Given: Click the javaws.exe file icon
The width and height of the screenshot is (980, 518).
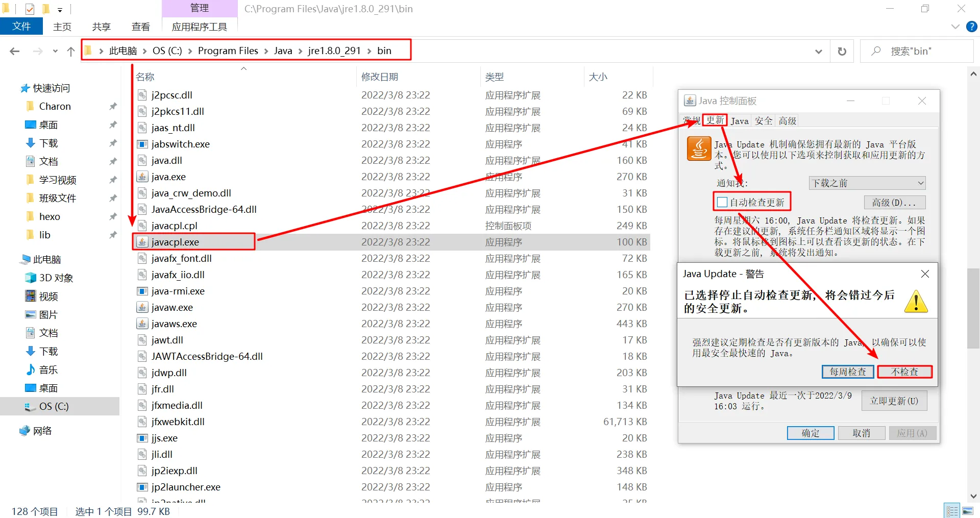Looking at the screenshot, I should 142,324.
